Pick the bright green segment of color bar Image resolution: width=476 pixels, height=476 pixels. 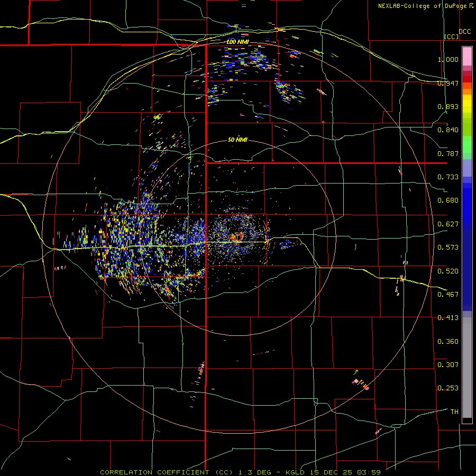click(467, 144)
